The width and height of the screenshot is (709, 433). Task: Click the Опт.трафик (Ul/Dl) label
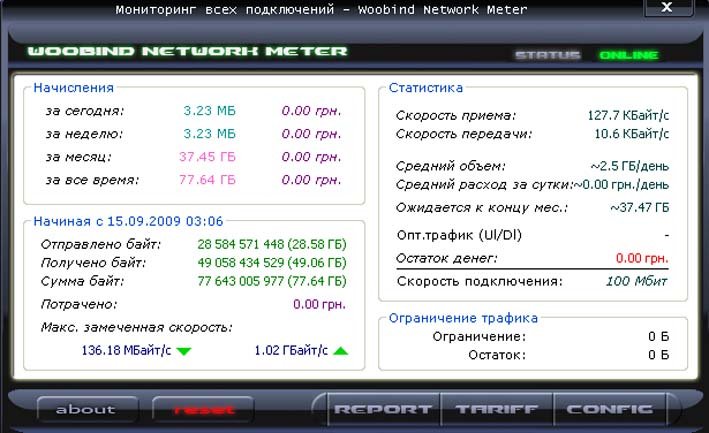[459, 235]
